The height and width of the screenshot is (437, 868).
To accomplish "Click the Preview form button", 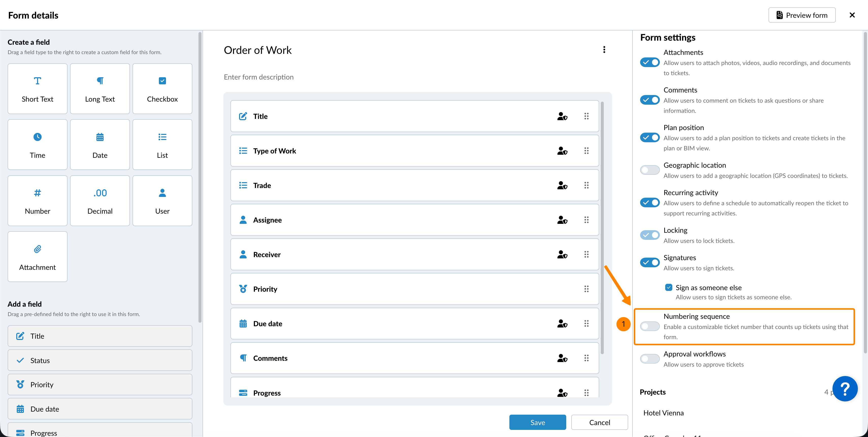I will (802, 15).
